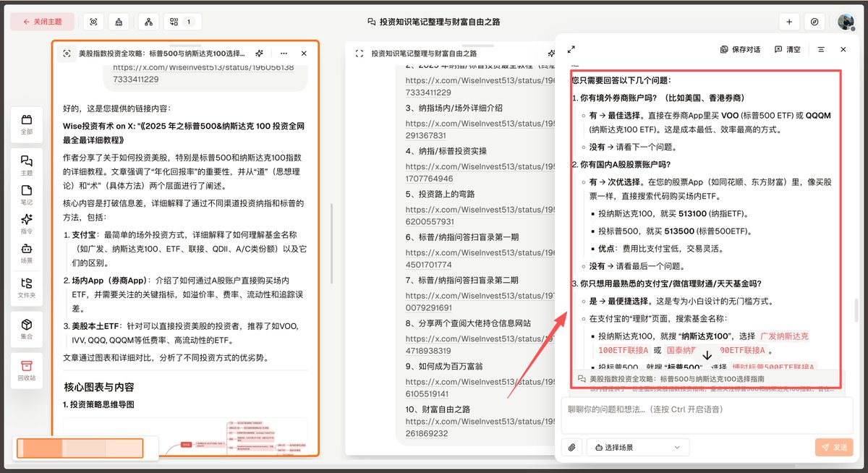
Task: Click the stamp-shaped icon in the top toolbar
Action: click(119, 22)
